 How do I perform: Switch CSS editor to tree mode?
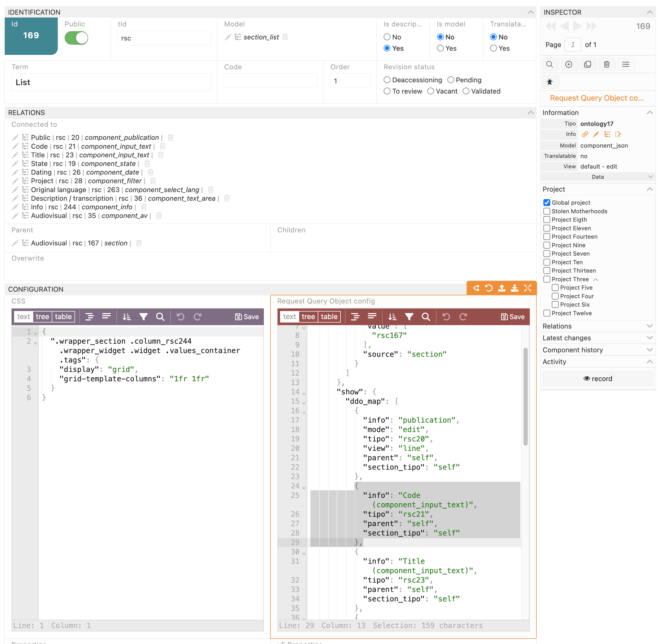42,317
